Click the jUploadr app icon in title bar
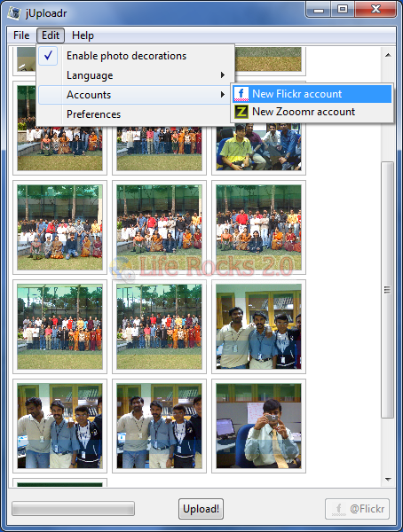 pyautogui.click(x=14, y=13)
